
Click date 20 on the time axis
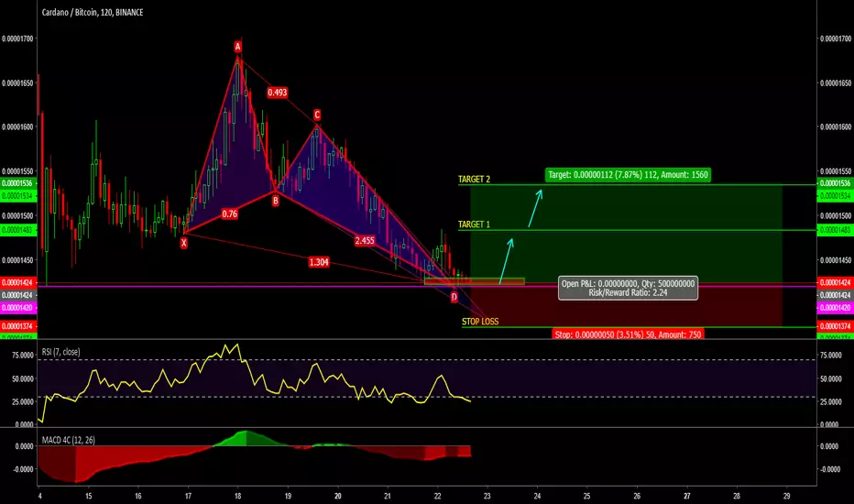pyautogui.click(x=338, y=496)
